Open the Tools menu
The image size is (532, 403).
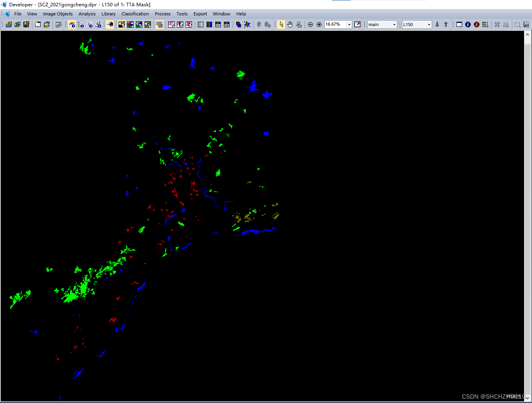click(x=182, y=14)
